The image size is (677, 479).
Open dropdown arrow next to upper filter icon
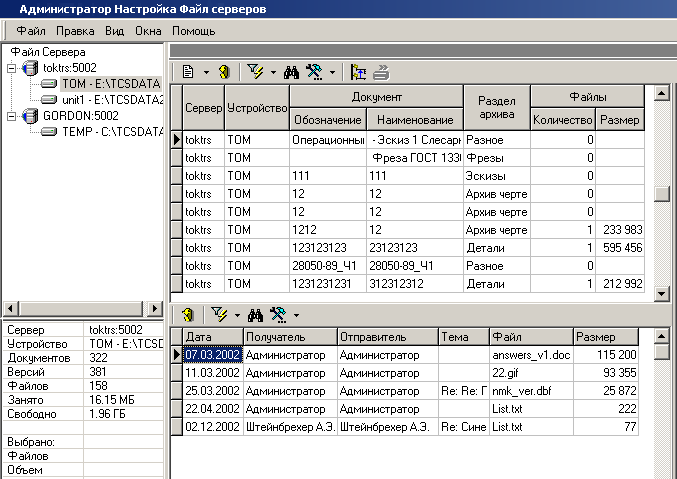[271, 73]
